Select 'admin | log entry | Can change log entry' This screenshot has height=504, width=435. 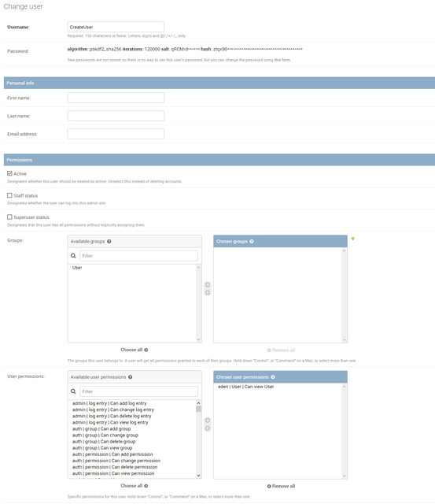pyautogui.click(x=113, y=409)
